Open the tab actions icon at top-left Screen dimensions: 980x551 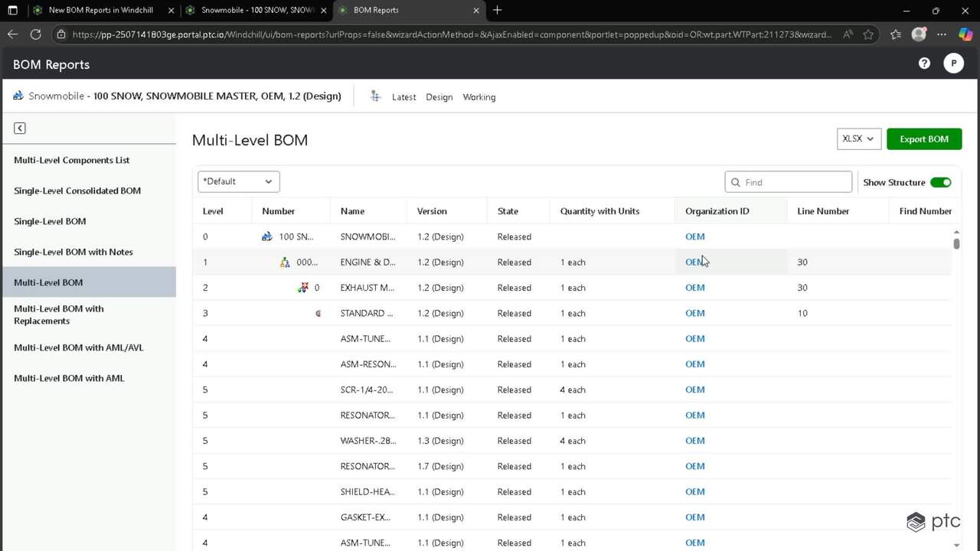click(11, 10)
